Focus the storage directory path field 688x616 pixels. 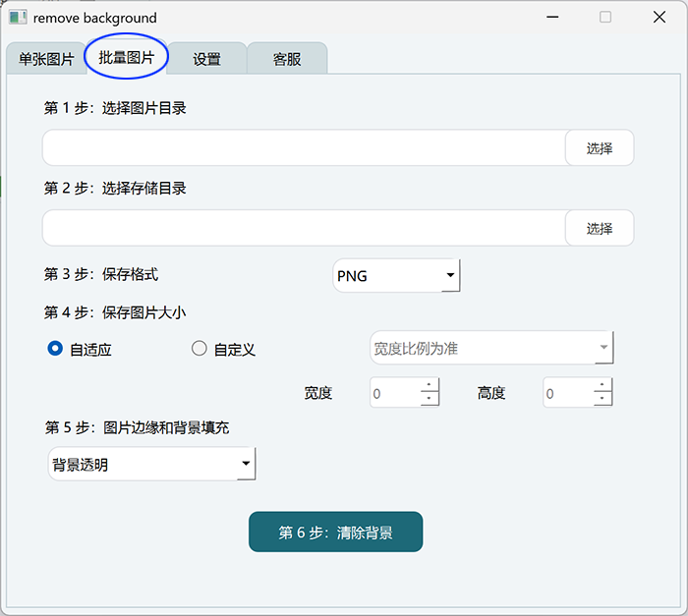(304, 228)
